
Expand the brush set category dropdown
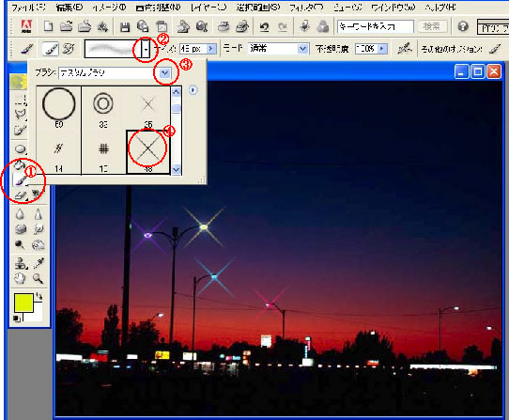pos(165,73)
